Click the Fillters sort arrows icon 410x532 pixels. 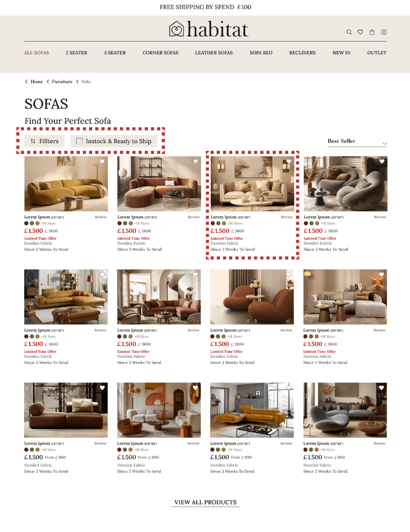(x=33, y=141)
